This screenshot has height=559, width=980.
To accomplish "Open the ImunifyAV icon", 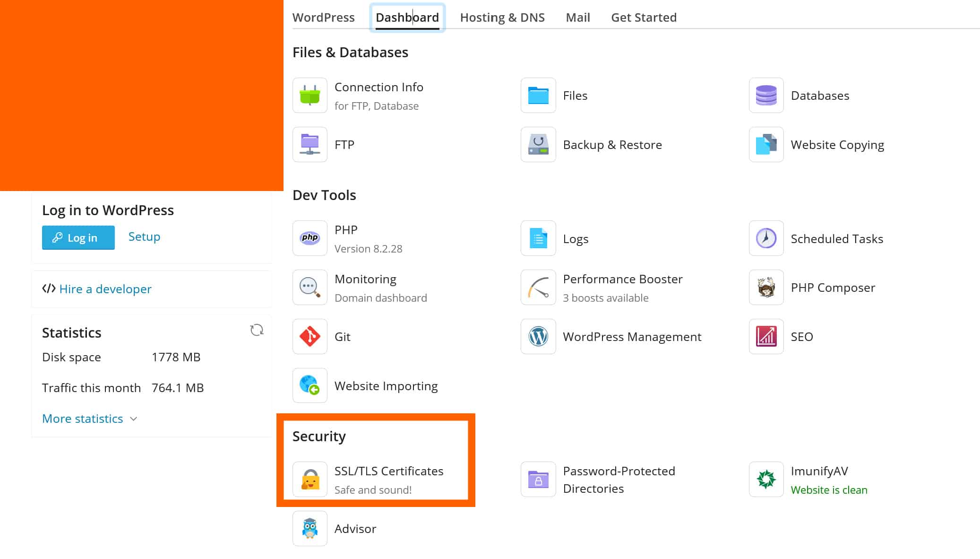I will tap(766, 480).
